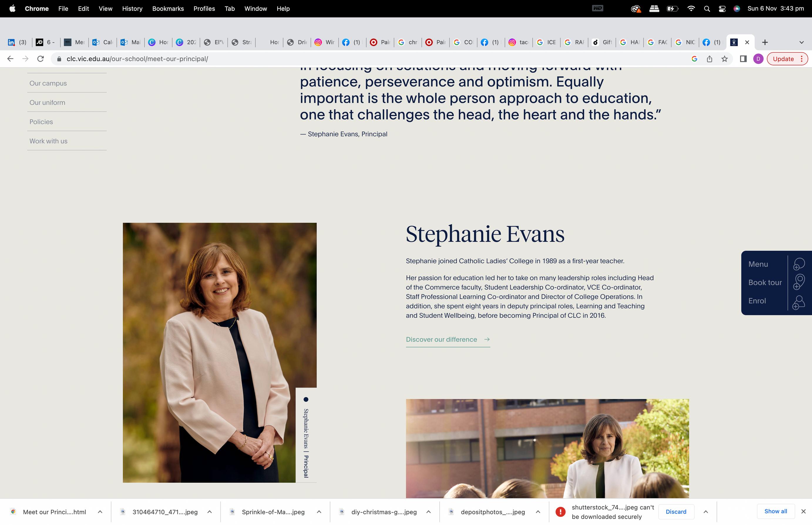Open the Bookmarks menu in menu bar
This screenshot has width=812, height=525.
[x=168, y=9]
